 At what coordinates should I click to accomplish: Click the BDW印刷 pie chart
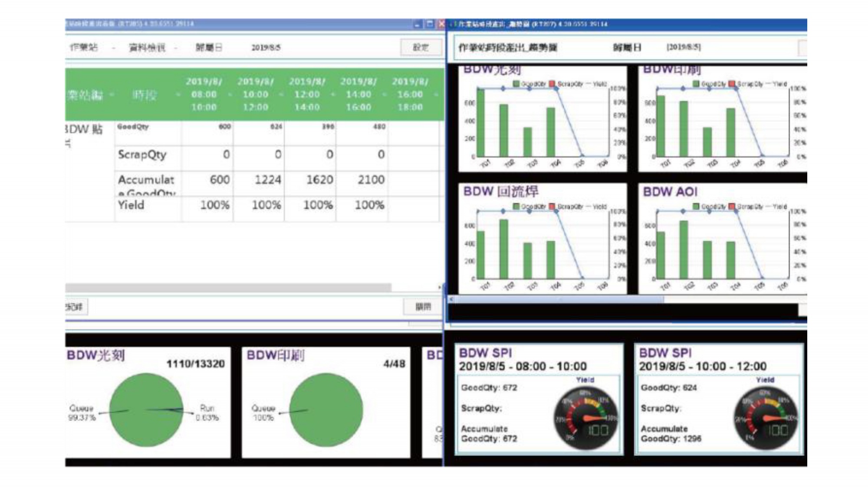[x=326, y=410]
